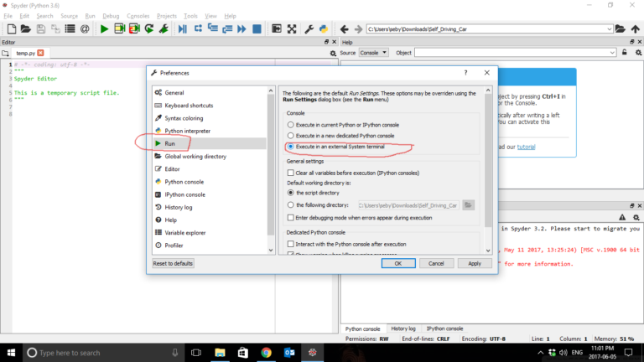Click the Preferences help question mark
The width and height of the screenshot is (644, 362).
(465, 73)
